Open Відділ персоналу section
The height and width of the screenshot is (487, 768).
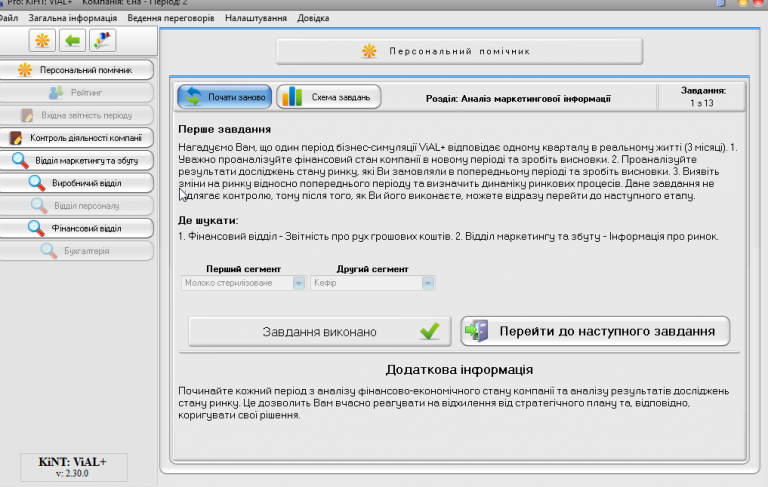pos(76,206)
